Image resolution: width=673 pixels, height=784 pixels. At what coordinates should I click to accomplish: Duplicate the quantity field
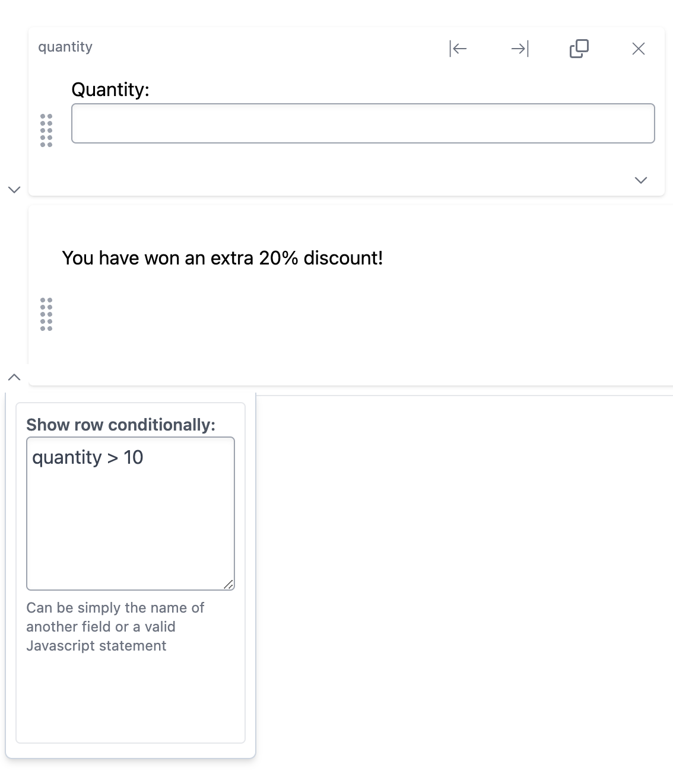coord(579,49)
